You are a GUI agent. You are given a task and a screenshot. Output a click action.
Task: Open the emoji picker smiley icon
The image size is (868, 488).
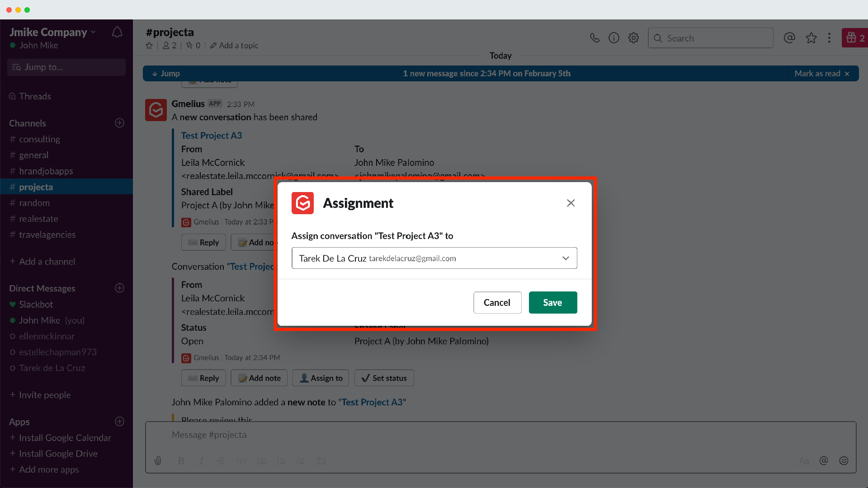(844, 460)
